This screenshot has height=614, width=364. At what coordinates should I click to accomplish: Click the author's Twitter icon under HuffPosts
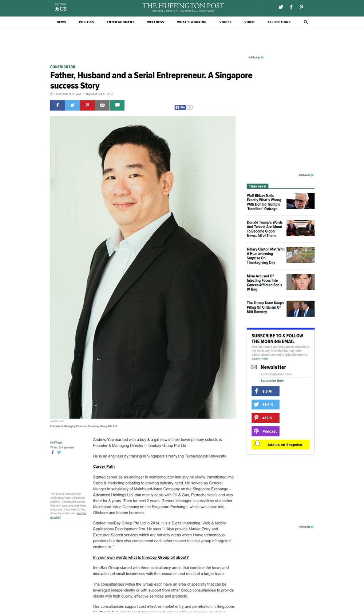pos(59,452)
